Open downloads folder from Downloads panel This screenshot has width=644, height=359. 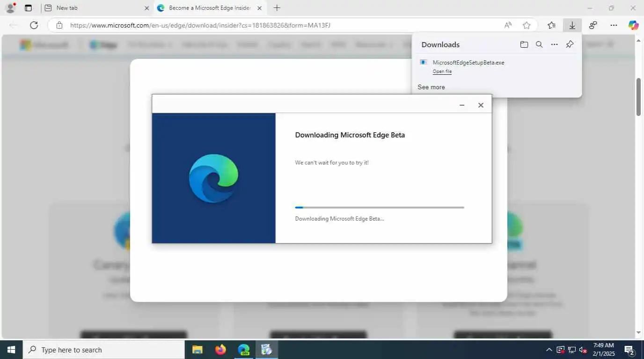(x=524, y=44)
